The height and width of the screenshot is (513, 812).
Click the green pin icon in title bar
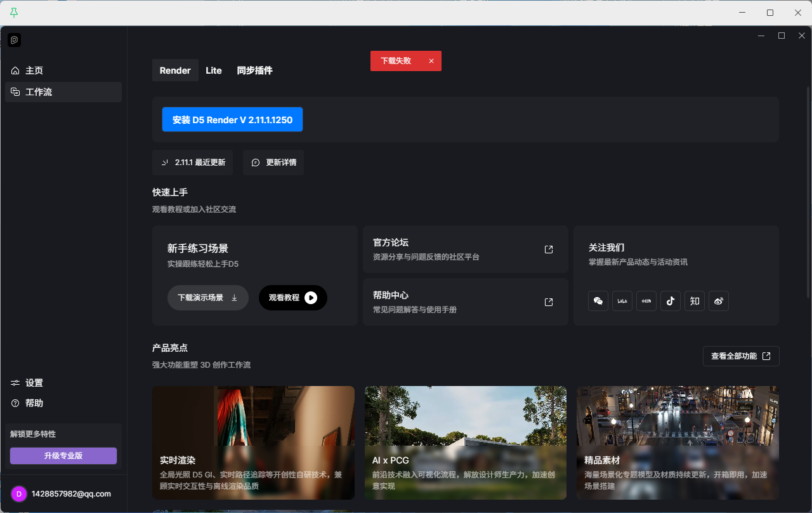(x=14, y=13)
